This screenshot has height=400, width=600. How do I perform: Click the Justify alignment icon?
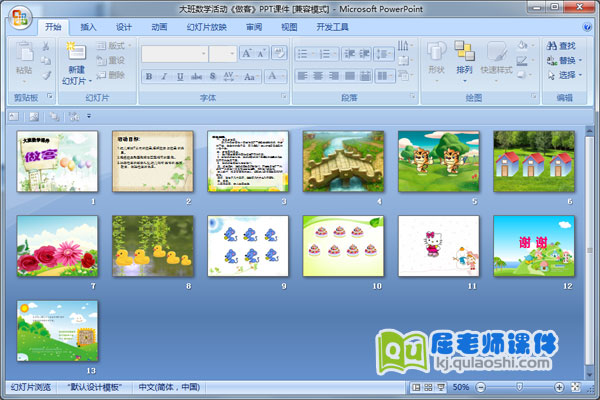tap(349, 76)
